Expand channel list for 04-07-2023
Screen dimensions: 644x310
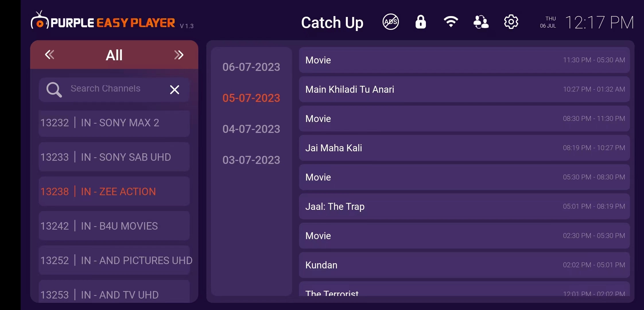coord(251,129)
